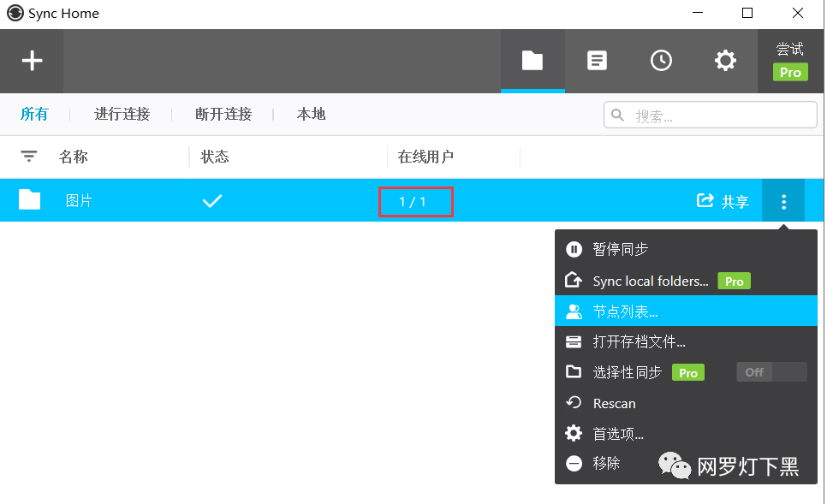This screenshot has width=827, height=504.
Task: Click the people icon beside 节点列表
Action: coord(574,311)
